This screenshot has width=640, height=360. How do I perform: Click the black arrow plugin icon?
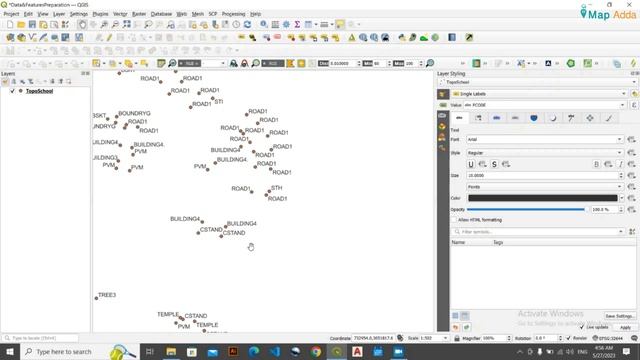click(469, 38)
